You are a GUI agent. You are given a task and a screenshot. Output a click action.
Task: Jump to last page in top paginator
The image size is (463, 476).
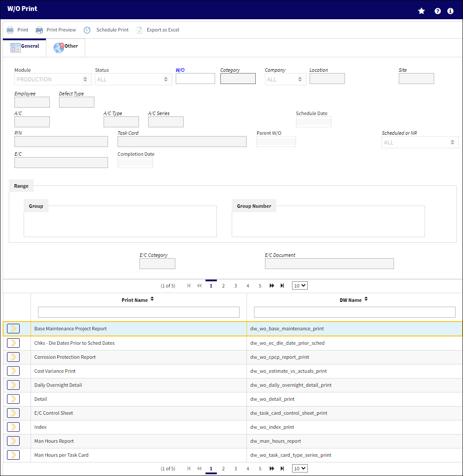(282, 286)
